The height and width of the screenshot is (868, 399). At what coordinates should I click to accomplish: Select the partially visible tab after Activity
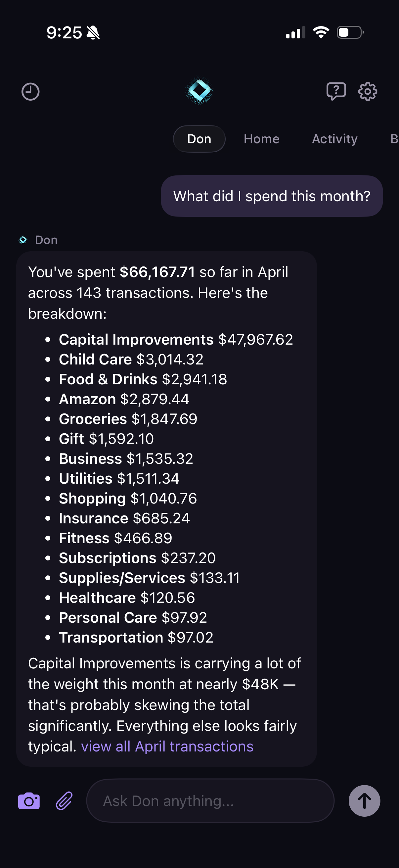[x=394, y=139]
